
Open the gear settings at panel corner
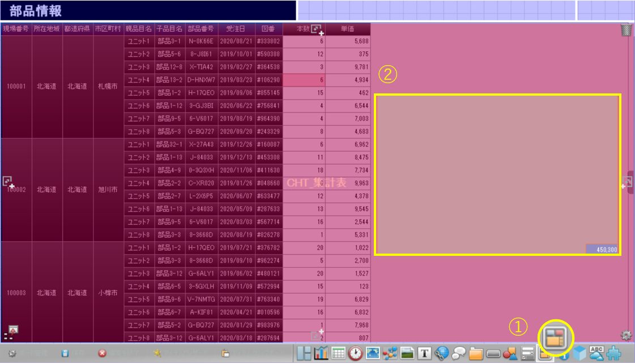coord(625,335)
